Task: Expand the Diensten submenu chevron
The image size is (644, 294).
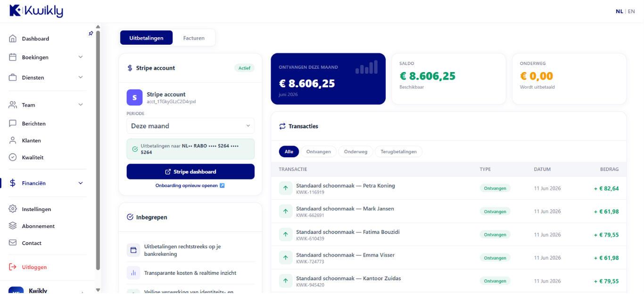Action: coord(81,77)
